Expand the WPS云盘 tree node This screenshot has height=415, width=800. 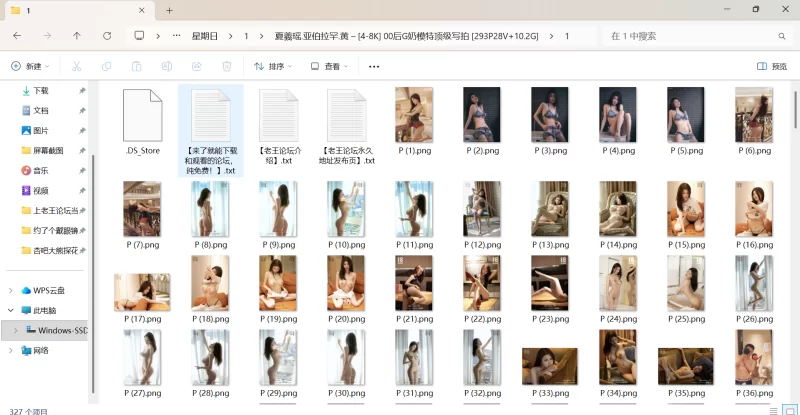point(11,290)
